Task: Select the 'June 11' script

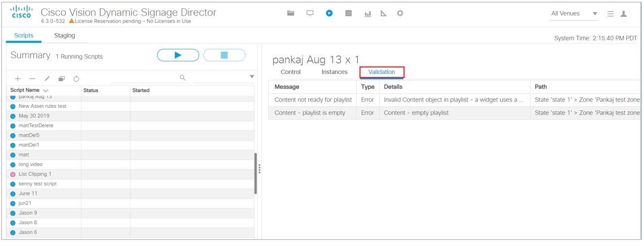Action: pyautogui.click(x=130, y=193)
